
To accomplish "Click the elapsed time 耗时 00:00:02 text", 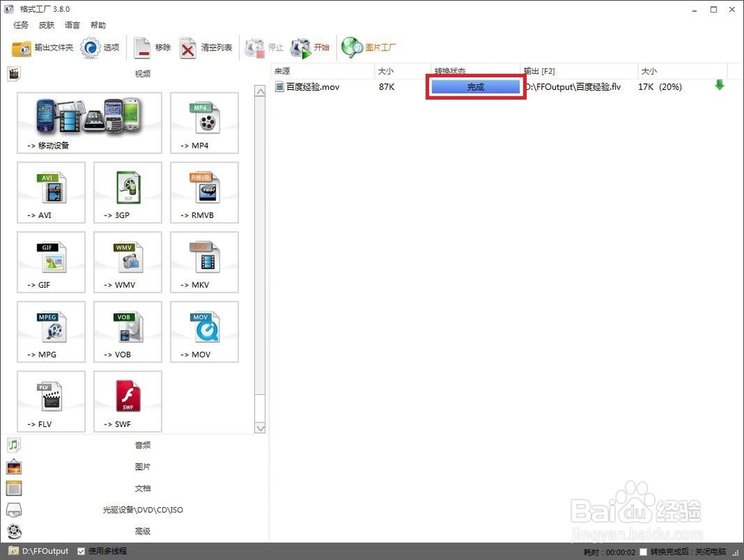I will click(x=609, y=552).
